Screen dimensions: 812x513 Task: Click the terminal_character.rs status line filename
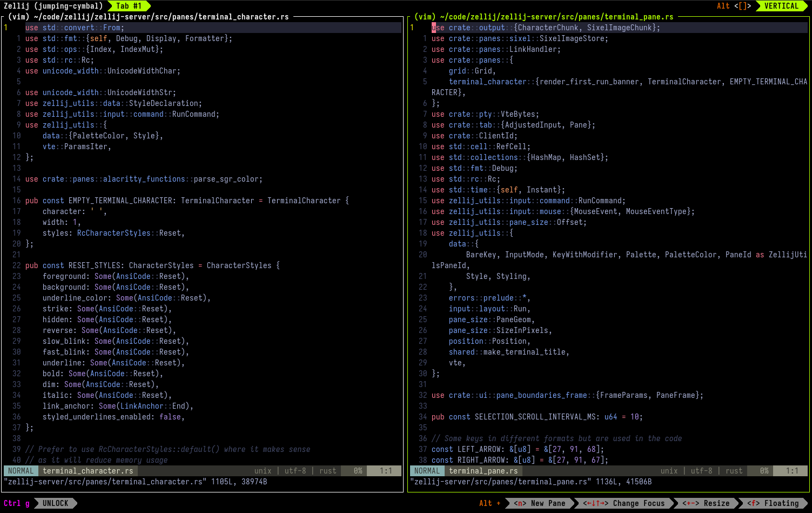(88, 471)
